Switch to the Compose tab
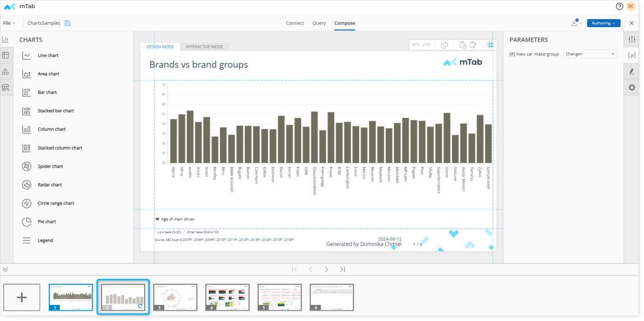This screenshot has height=321, width=644. [x=345, y=23]
